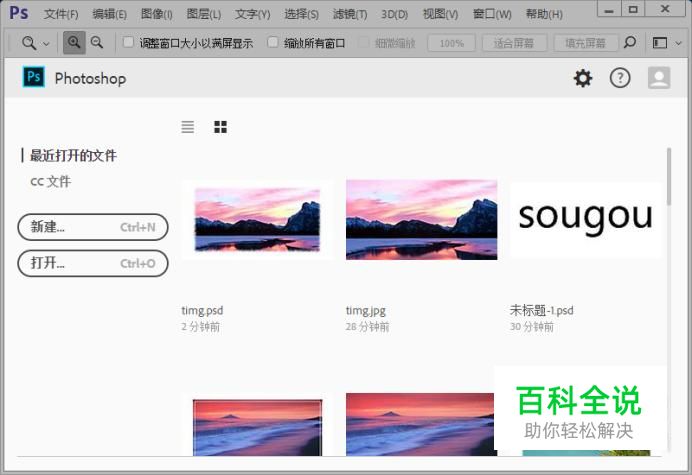This screenshot has height=475, width=692.
Task: Maximize the Photoshop window
Action: coord(633,9)
